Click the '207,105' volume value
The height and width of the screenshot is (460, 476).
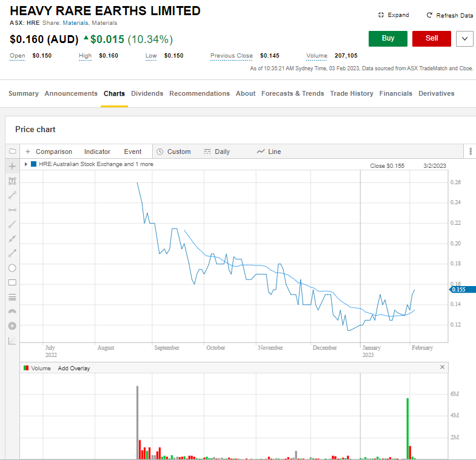tap(346, 56)
